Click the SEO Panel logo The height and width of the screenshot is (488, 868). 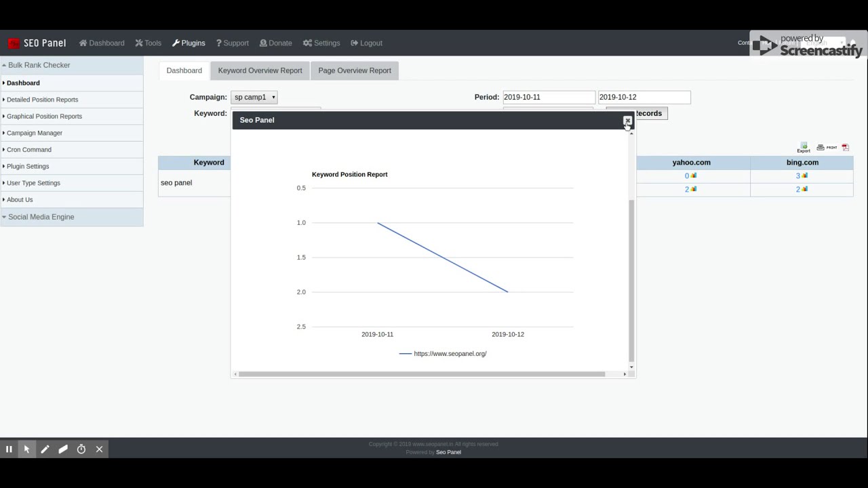pyautogui.click(x=37, y=43)
